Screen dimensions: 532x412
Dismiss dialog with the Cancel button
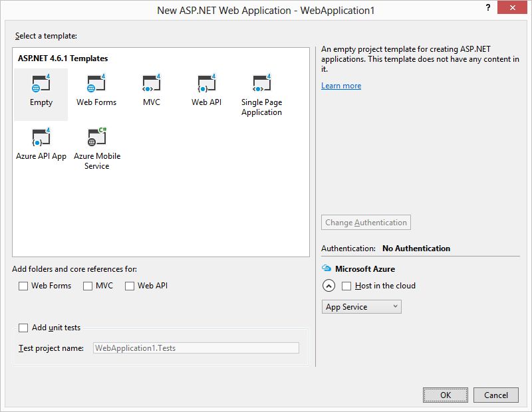point(495,395)
